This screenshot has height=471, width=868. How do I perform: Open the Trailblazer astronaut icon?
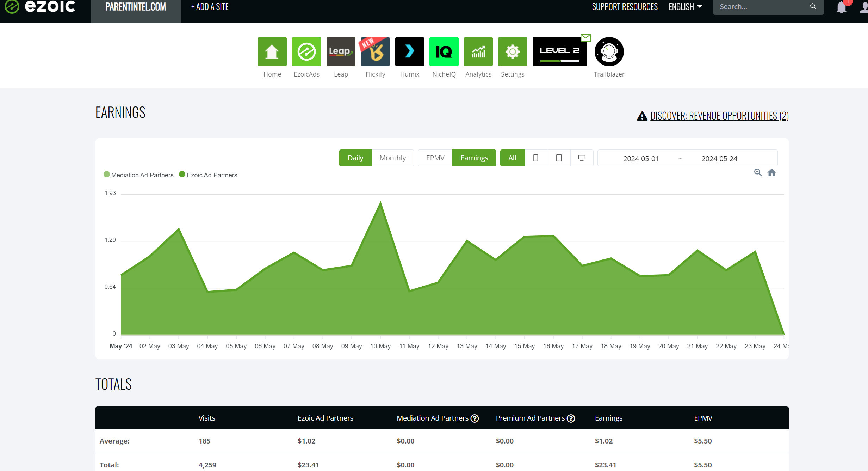tap(609, 51)
